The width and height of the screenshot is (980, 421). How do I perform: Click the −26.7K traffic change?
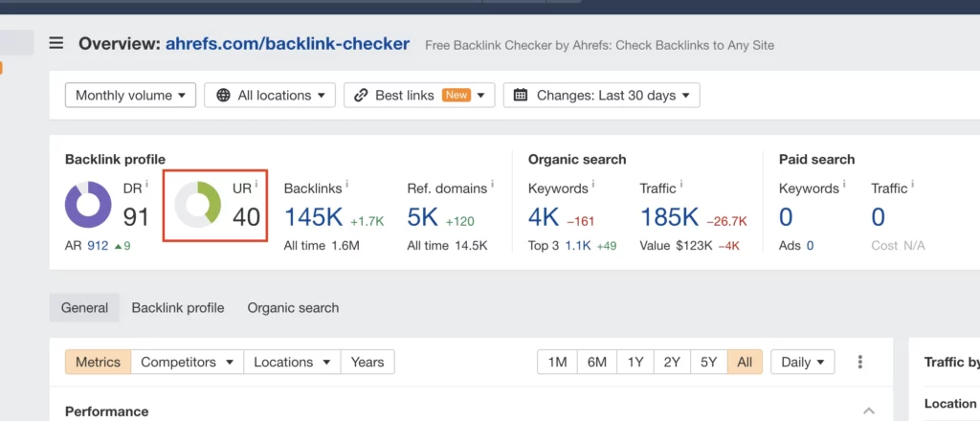pyautogui.click(x=726, y=221)
